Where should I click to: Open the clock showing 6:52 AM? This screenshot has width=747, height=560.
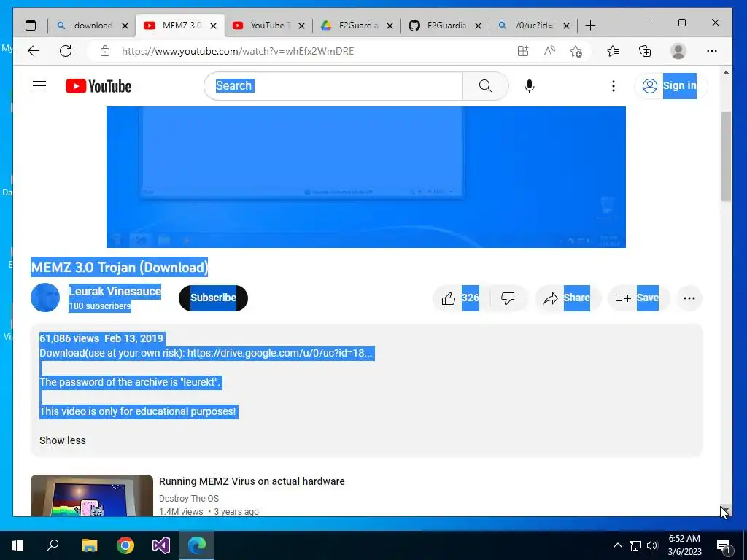point(684,545)
